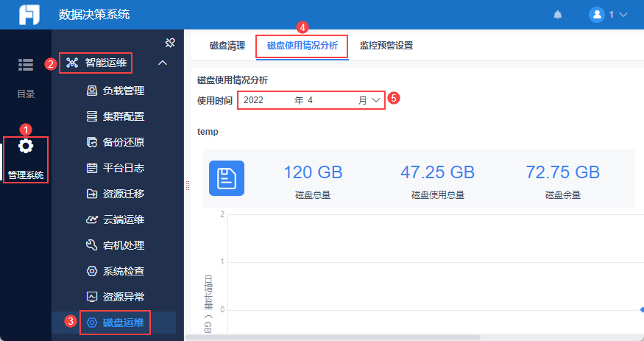This screenshot has width=644, height=341.
Task: Click the 47.25 GB usage value
Action: (x=437, y=172)
